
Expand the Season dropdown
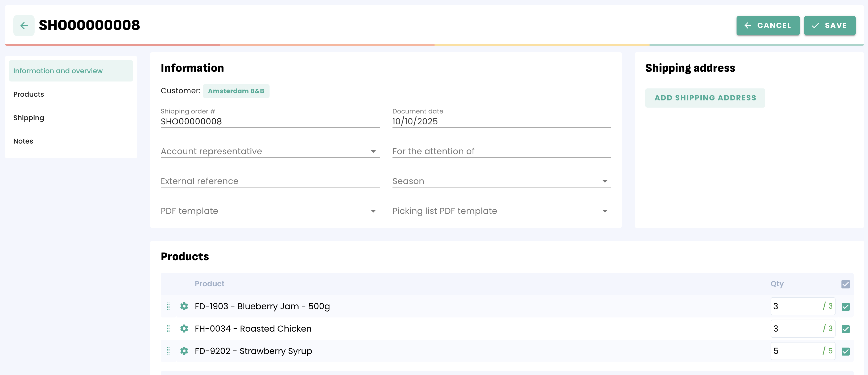point(501,181)
